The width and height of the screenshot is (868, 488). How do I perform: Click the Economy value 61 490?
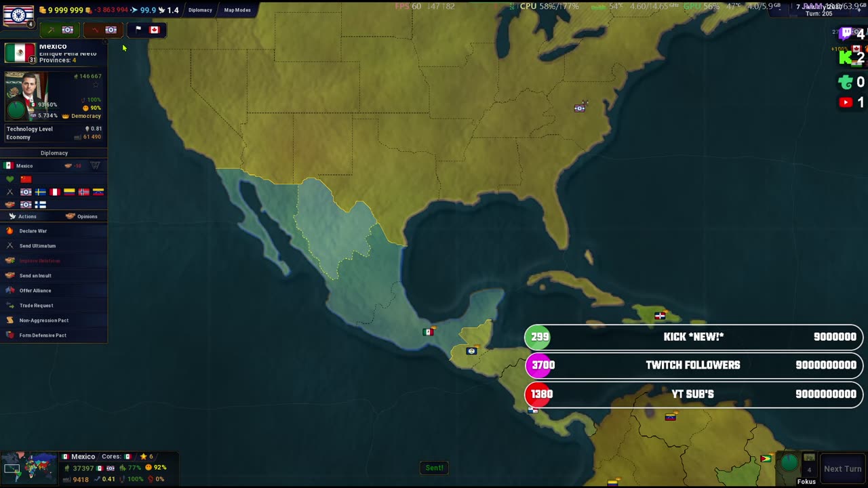click(92, 137)
